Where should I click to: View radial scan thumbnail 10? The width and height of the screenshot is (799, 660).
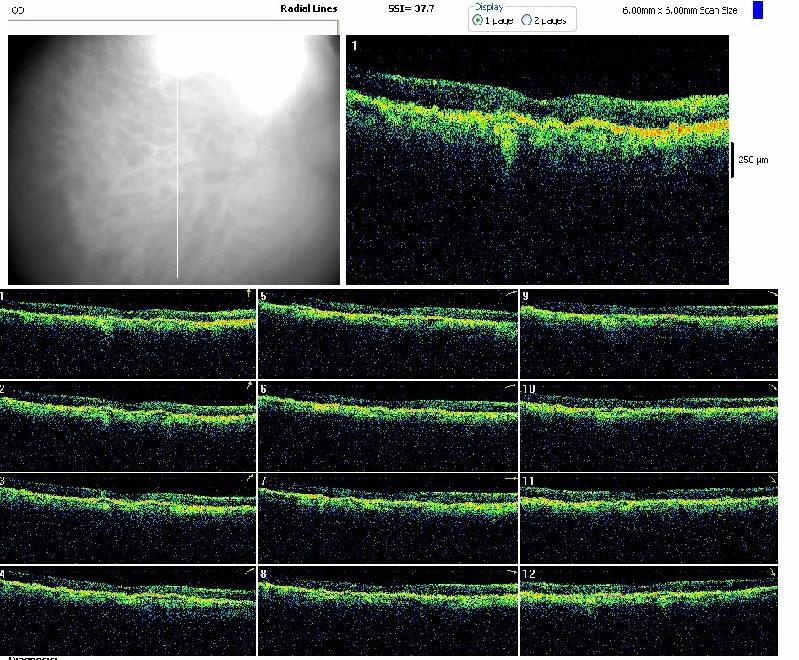click(649, 422)
